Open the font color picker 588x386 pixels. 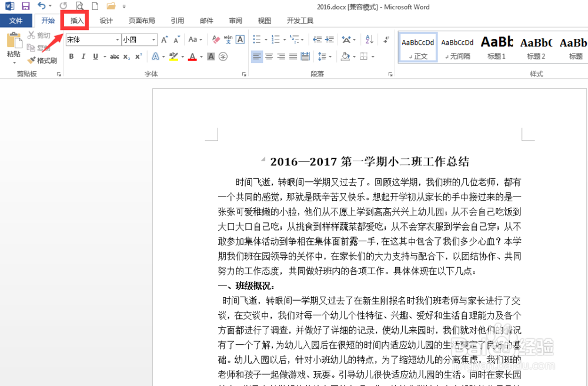click(x=192, y=56)
